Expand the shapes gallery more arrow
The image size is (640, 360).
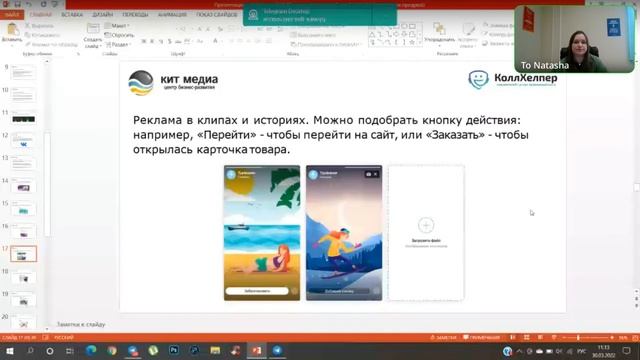(x=420, y=43)
